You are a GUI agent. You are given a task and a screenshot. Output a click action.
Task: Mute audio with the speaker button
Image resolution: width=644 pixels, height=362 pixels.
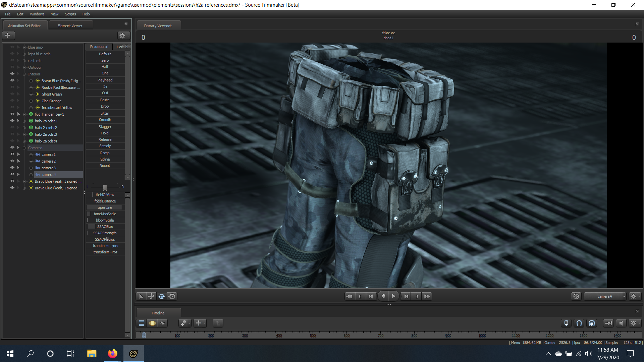(x=621, y=323)
